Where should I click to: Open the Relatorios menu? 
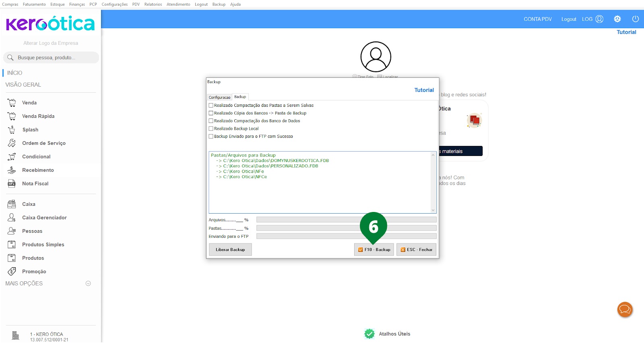[x=153, y=4]
